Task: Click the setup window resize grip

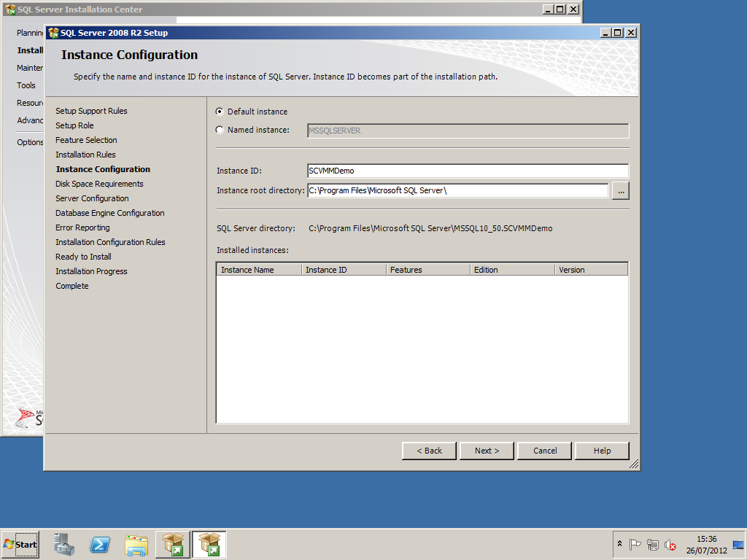Action: [634, 464]
